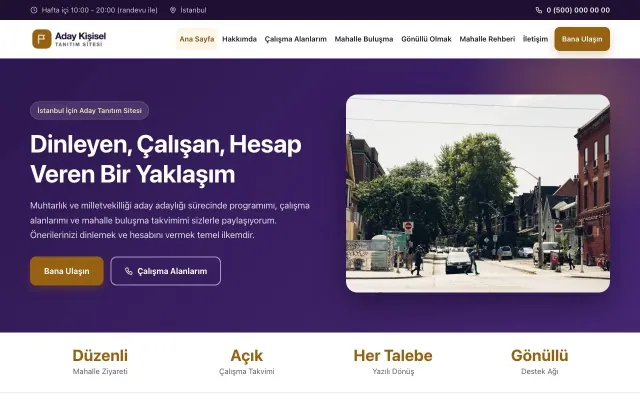This screenshot has width=640, height=400.
Task: Click the location pin icon near İstanbul
Action: click(173, 10)
